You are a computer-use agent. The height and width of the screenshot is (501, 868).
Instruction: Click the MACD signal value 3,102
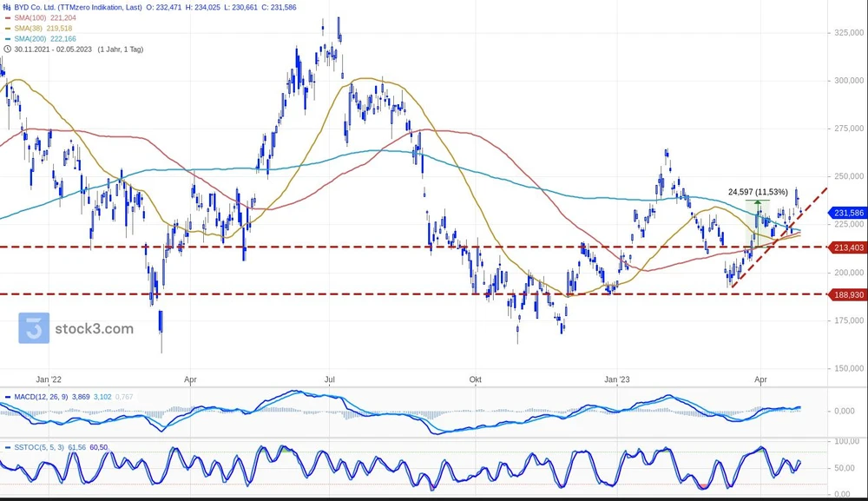[102, 397]
